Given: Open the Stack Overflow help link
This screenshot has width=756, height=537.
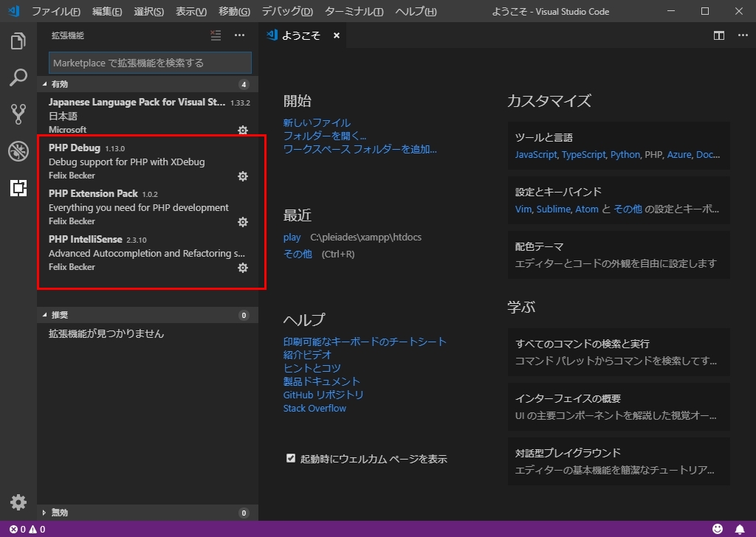Looking at the screenshot, I should pos(315,408).
